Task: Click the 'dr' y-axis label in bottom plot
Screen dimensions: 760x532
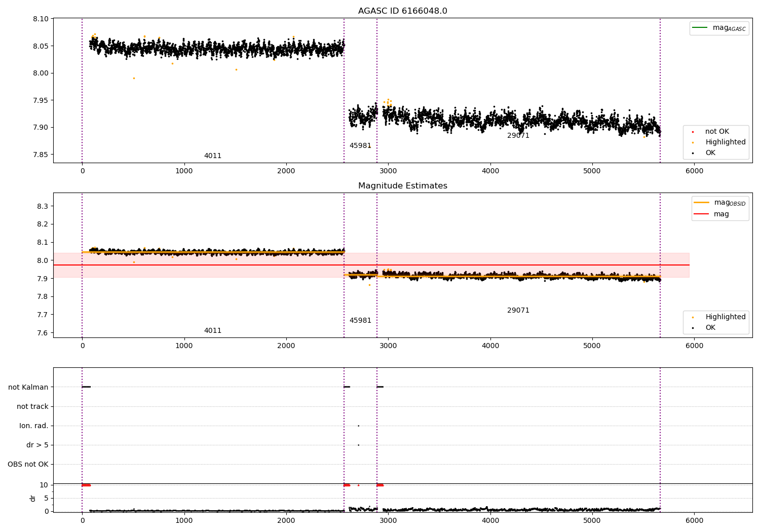Action: pos(33,498)
